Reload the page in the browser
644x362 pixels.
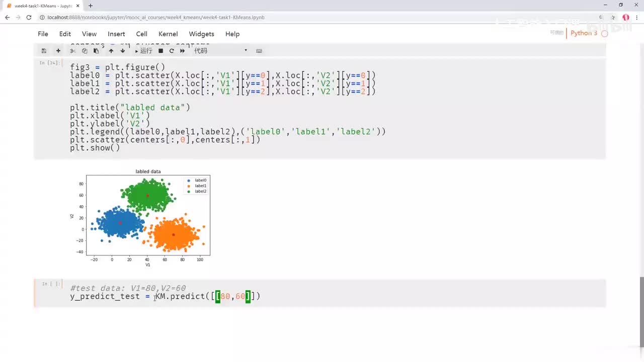point(29,17)
